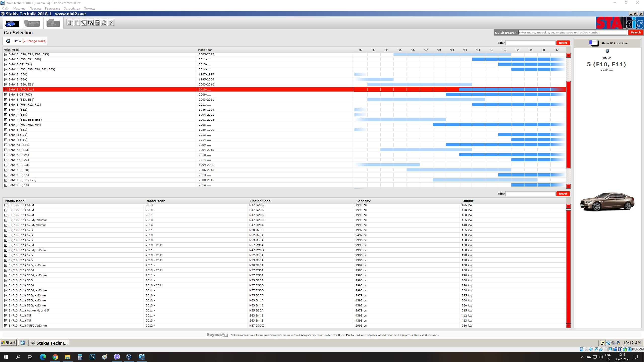The height and width of the screenshot is (362, 644).
Task: Open the calculator tool in toolbar
Action: pyautogui.click(x=97, y=23)
